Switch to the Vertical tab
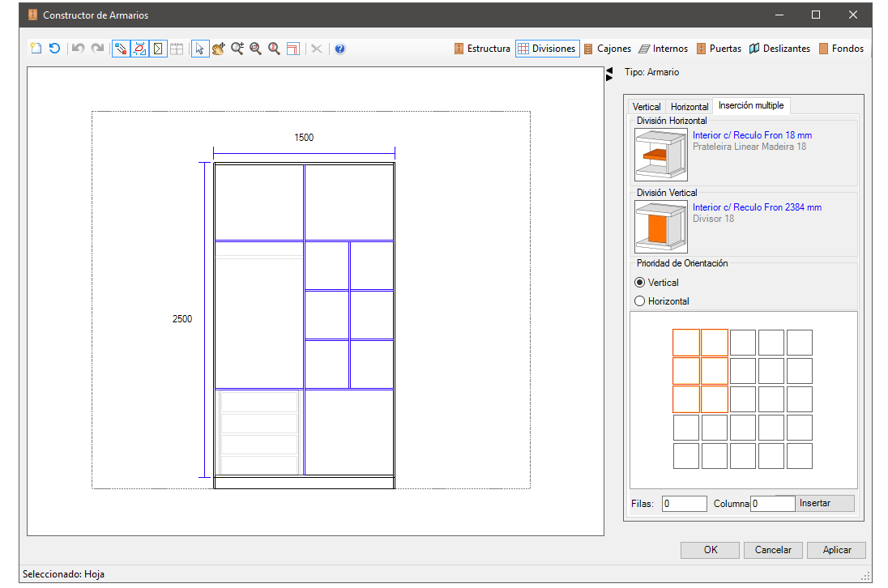This screenshot has height=588, width=888. point(647,106)
